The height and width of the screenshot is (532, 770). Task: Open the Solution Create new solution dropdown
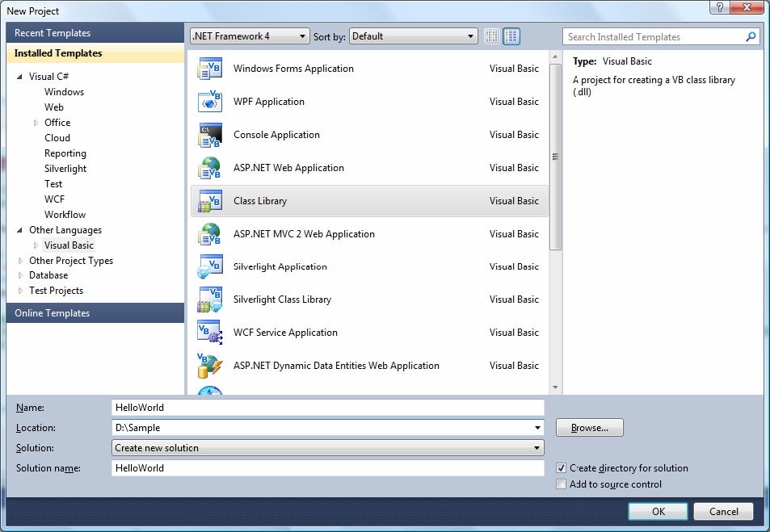tap(328, 448)
